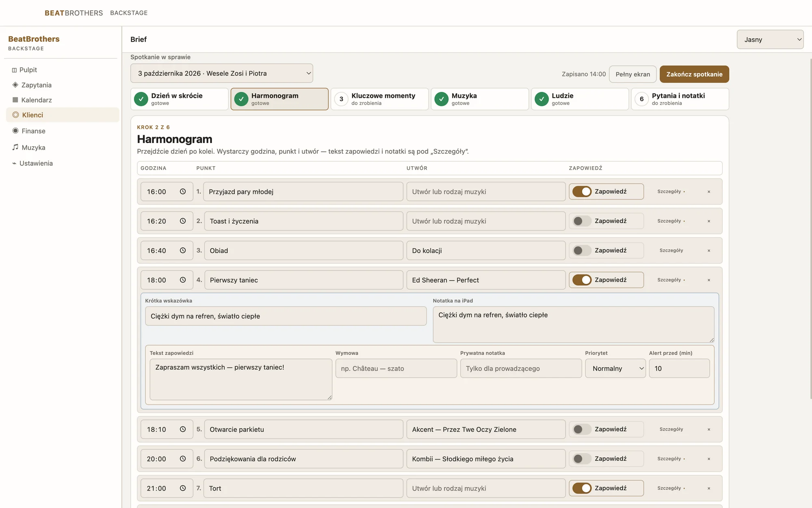Viewport: 812px width, 508px height.
Task: Open Zapytania sidebar item
Action: (63, 85)
